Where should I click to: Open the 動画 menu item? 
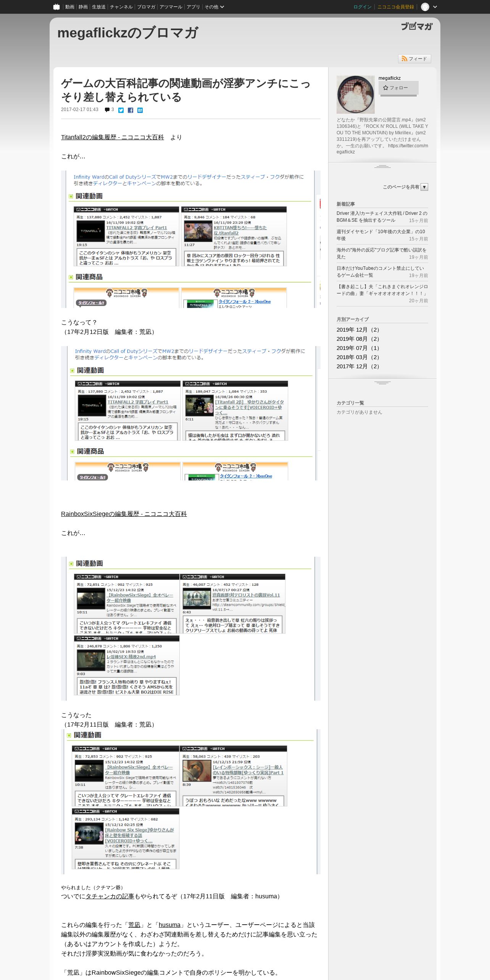pyautogui.click(x=69, y=7)
